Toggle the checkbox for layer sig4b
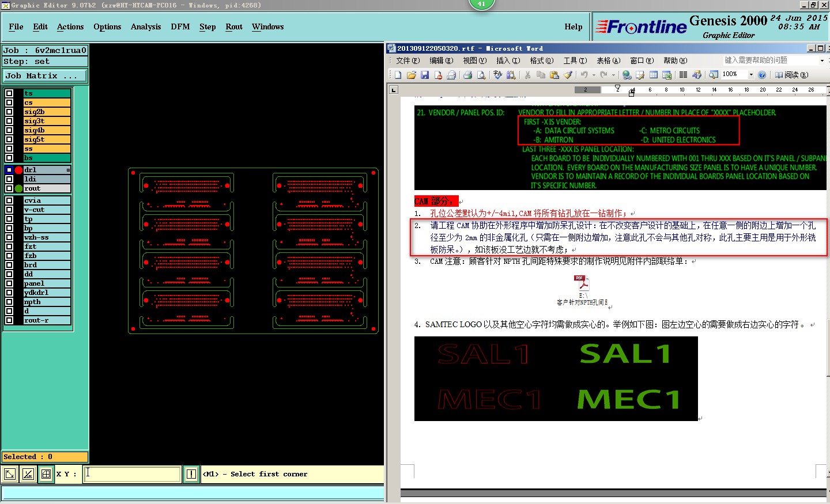Screen dimensions: 830x504 click(9, 130)
